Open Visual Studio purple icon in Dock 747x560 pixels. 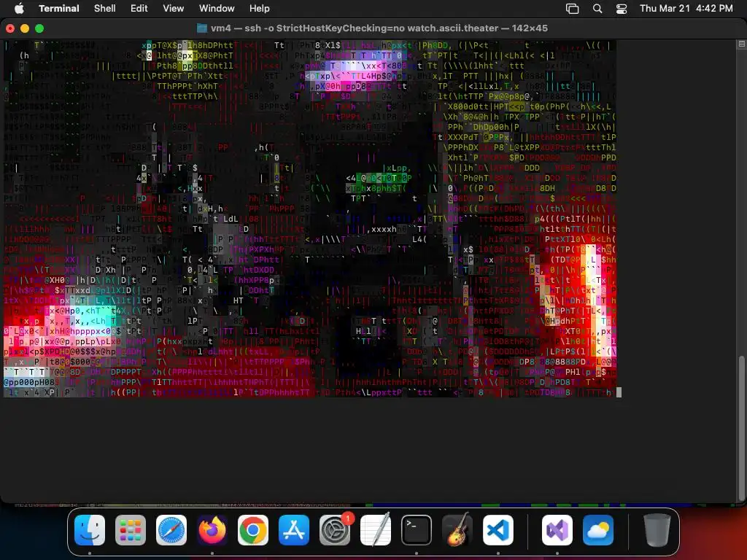557,530
